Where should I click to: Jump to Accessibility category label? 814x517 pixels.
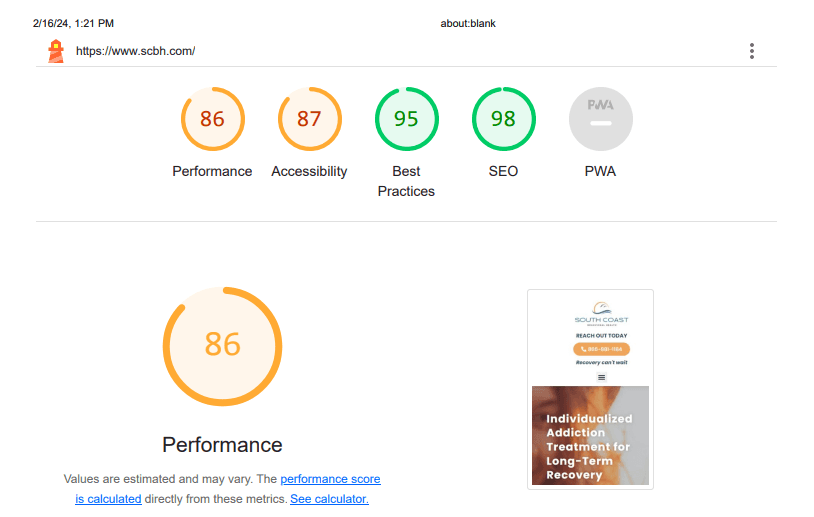click(x=309, y=171)
